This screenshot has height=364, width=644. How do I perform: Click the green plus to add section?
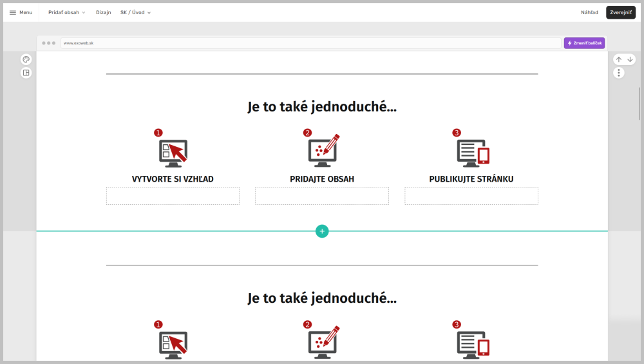(322, 231)
